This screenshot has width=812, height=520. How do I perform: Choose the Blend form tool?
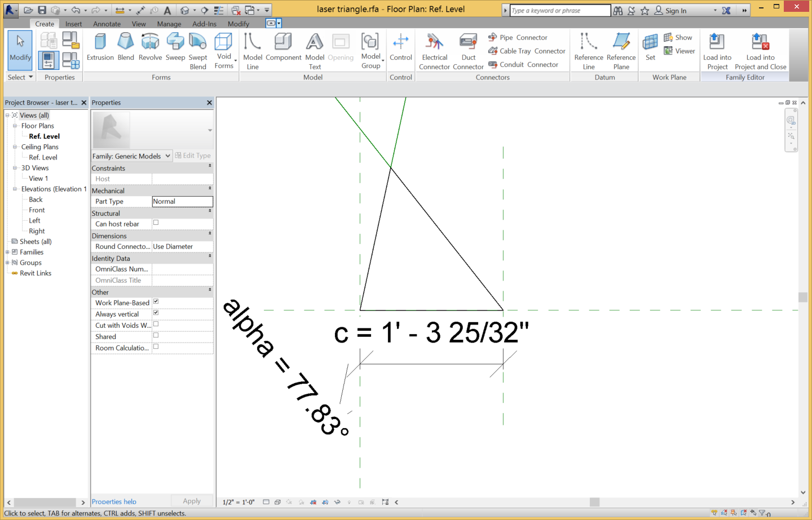126,47
